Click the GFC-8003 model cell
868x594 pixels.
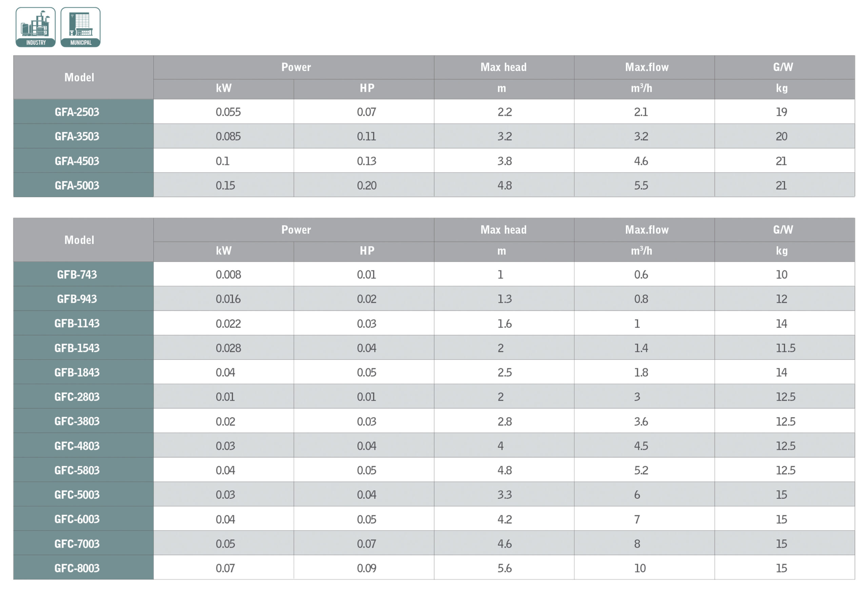[77, 568]
